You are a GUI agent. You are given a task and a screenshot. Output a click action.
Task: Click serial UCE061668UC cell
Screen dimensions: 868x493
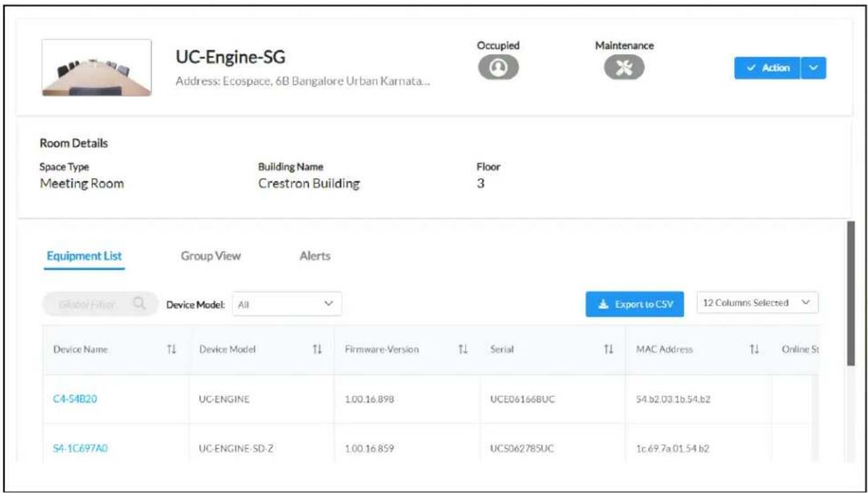click(x=523, y=399)
